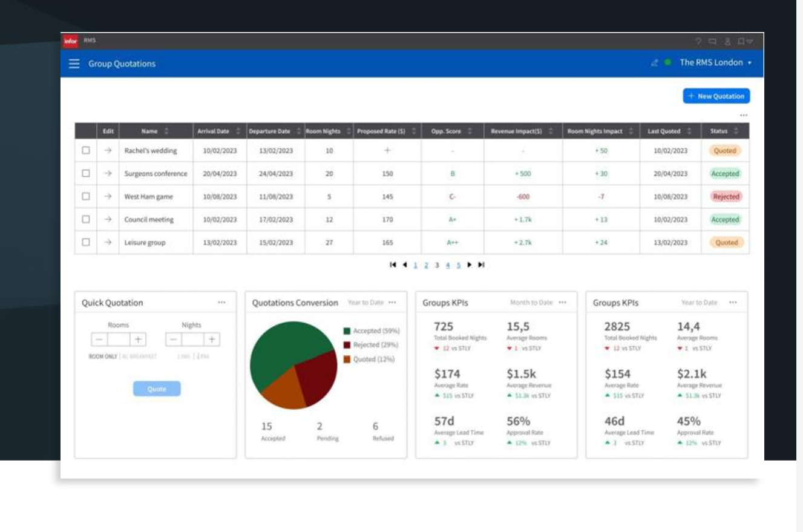This screenshot has width=803, height=532.
Task: Go to page 1 link
Action: 416,265
